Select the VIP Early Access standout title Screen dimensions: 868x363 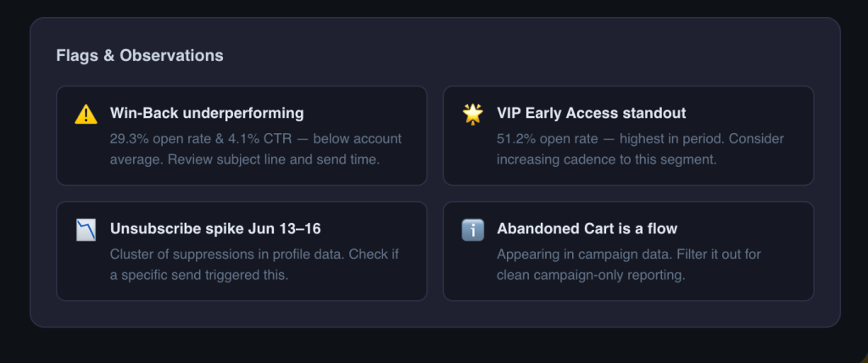[591, 114]
